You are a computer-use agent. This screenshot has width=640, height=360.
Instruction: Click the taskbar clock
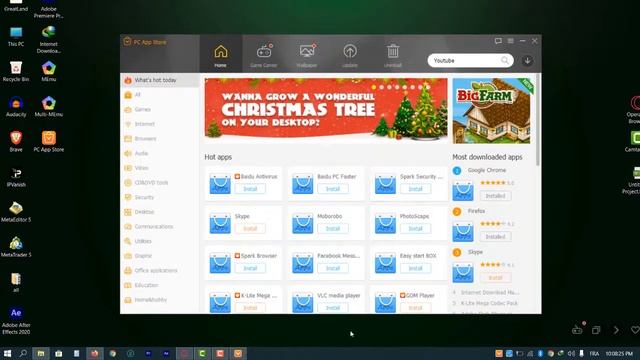coord(619,353)
